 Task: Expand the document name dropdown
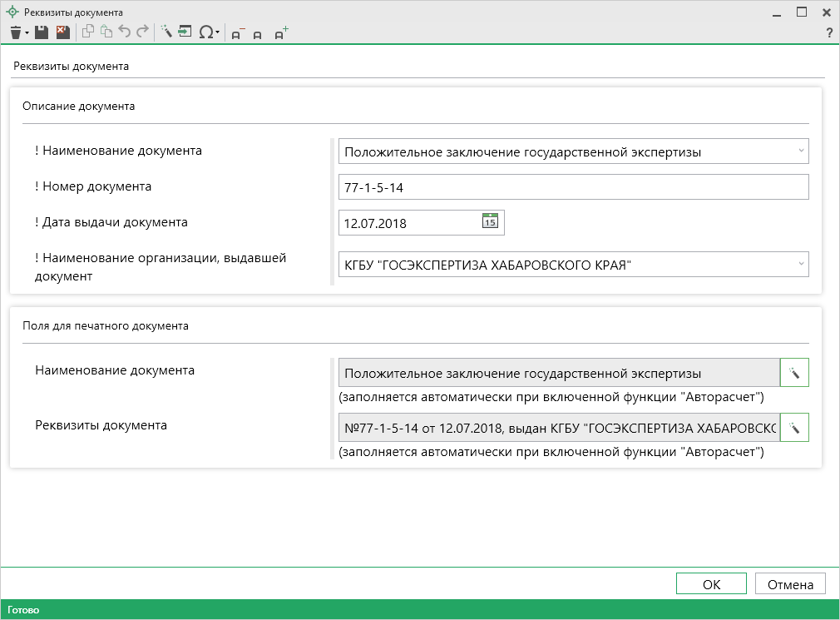(x=801, y=151)
